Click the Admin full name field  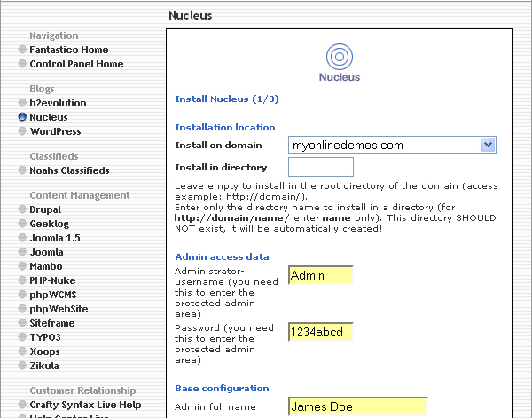pos(358,406)
